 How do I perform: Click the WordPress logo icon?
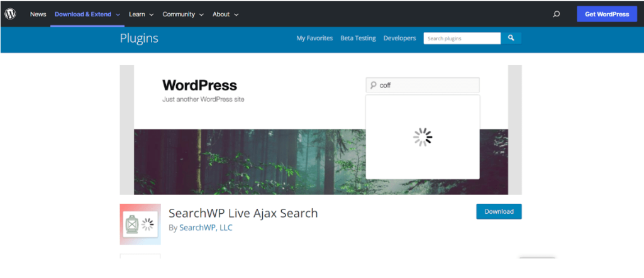(10, 14)
